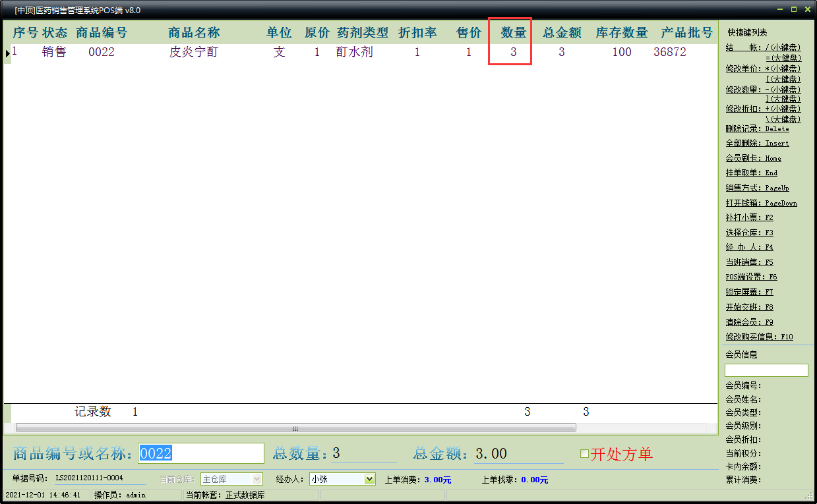Select the product name cell 皮炎宁酊
The height and width of the screenshot is (504, 817).
click(x=194, y=52)
